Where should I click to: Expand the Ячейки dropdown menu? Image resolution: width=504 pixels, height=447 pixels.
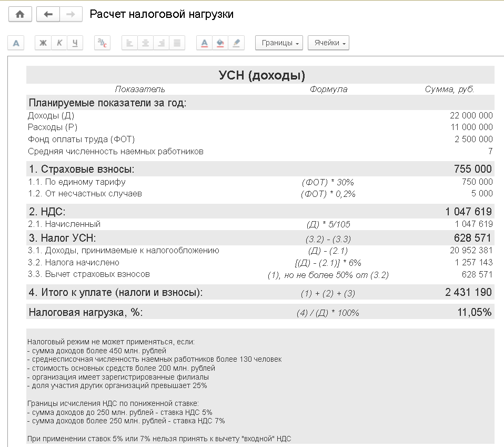coord(328,43)
